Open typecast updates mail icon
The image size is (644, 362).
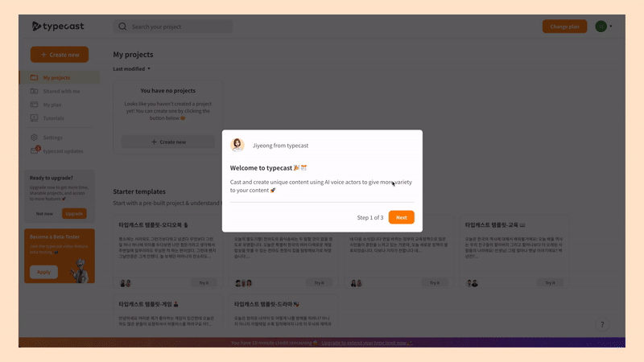click(35, 150)
